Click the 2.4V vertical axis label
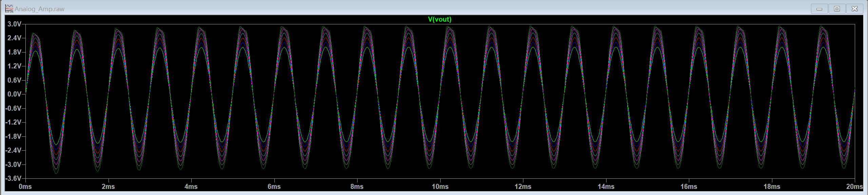 (15, 38)
